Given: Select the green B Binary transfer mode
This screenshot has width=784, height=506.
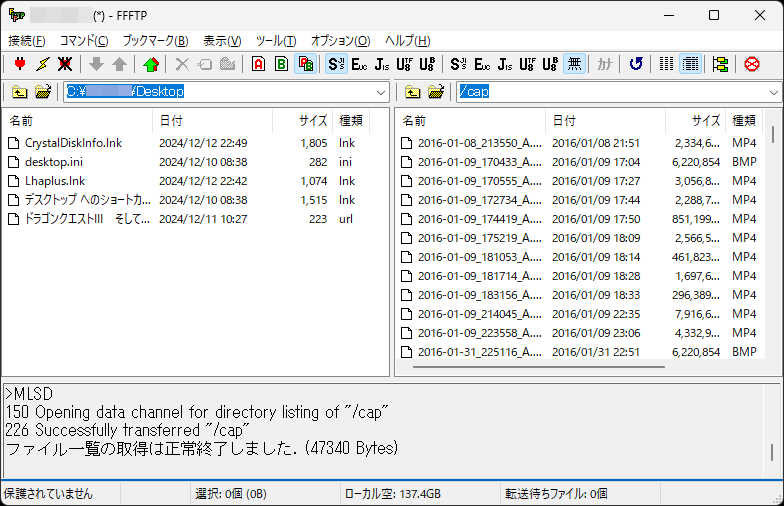Looking at the screenshot, I should [282, 64].
